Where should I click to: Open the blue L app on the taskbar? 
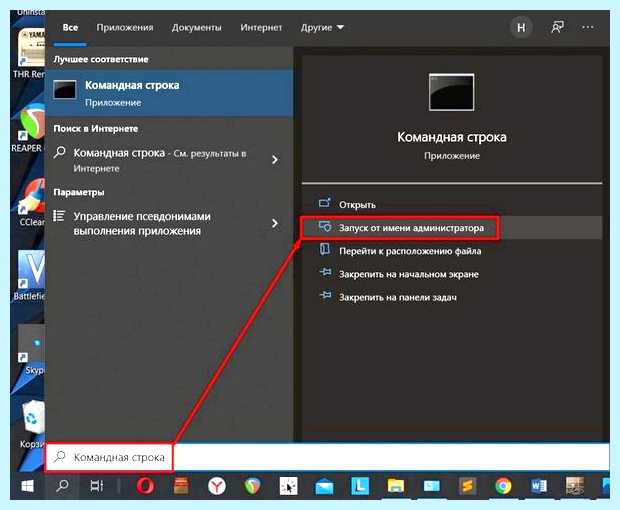[x=360, y=486]
